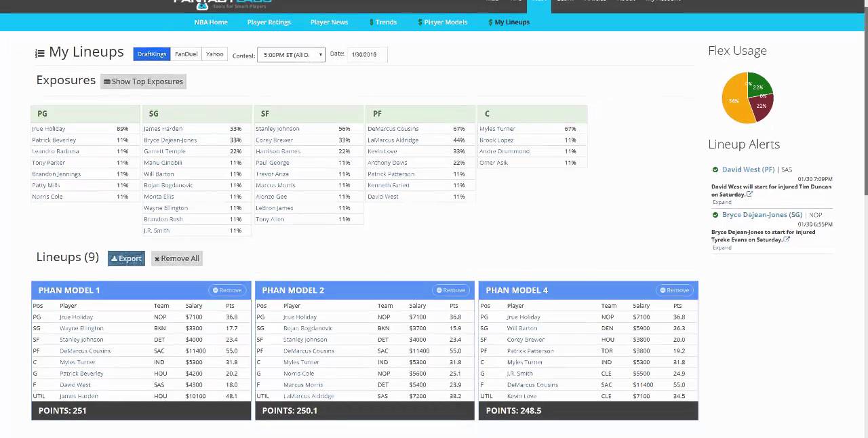This screenshot has width=868, height=438.
Task: Click the maroon 22% slice of the Flex Usage pie
Action: (762, 107)
